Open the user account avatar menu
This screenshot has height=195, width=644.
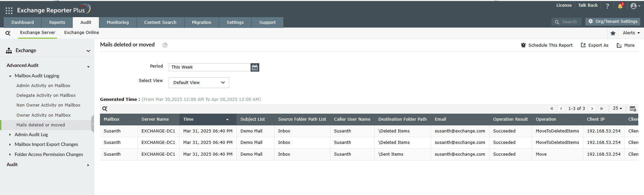coord(635,6)
